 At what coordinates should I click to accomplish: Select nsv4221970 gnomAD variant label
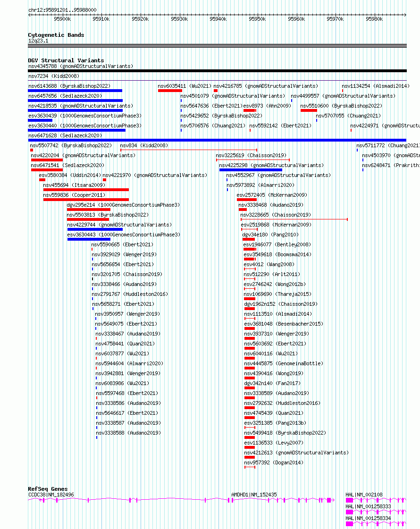click(155, 175)
